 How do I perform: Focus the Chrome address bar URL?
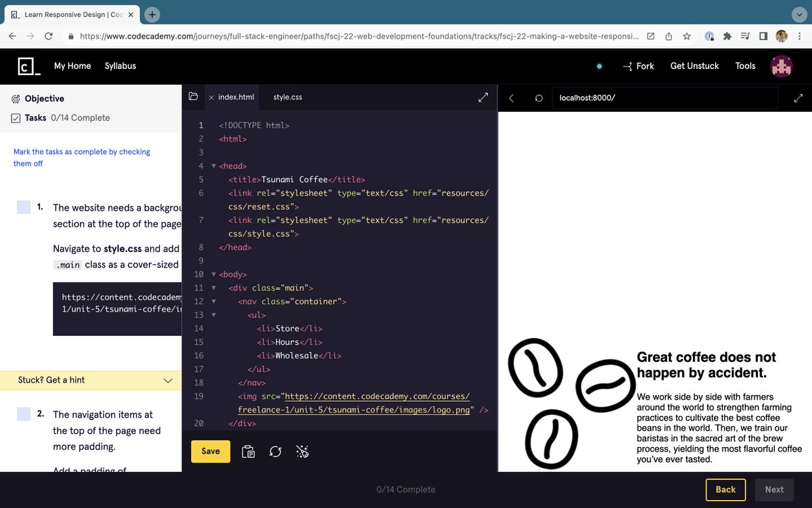tap(359, 37)
